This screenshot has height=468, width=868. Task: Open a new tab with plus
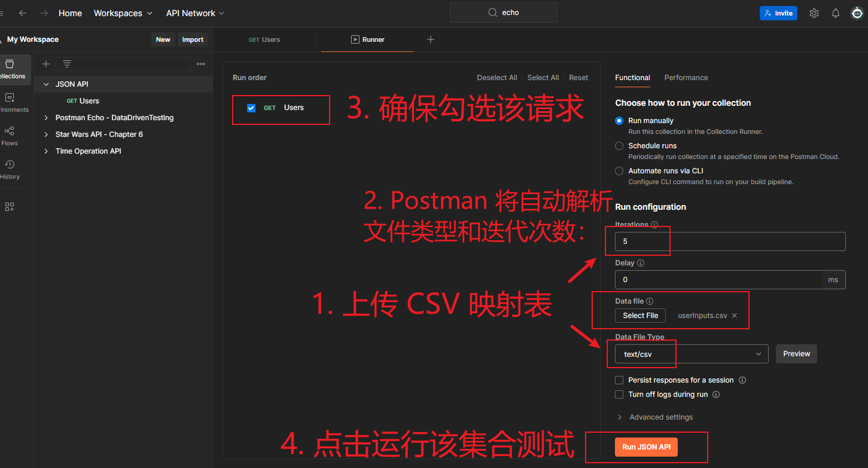point(431,39)
